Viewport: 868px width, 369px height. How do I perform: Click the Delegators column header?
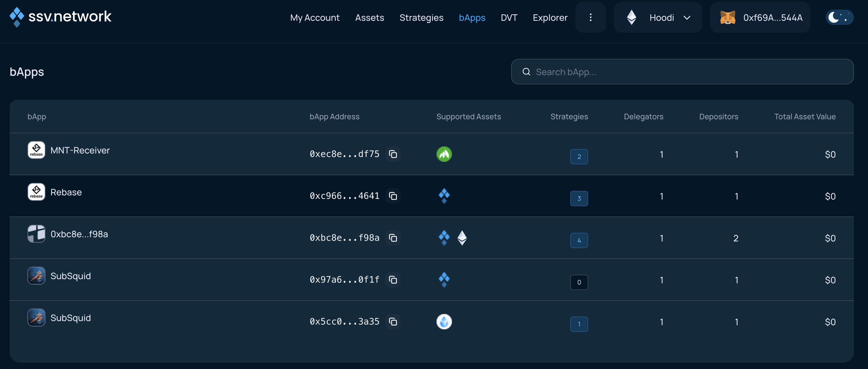pyautogui.click(x=643, y=117)
